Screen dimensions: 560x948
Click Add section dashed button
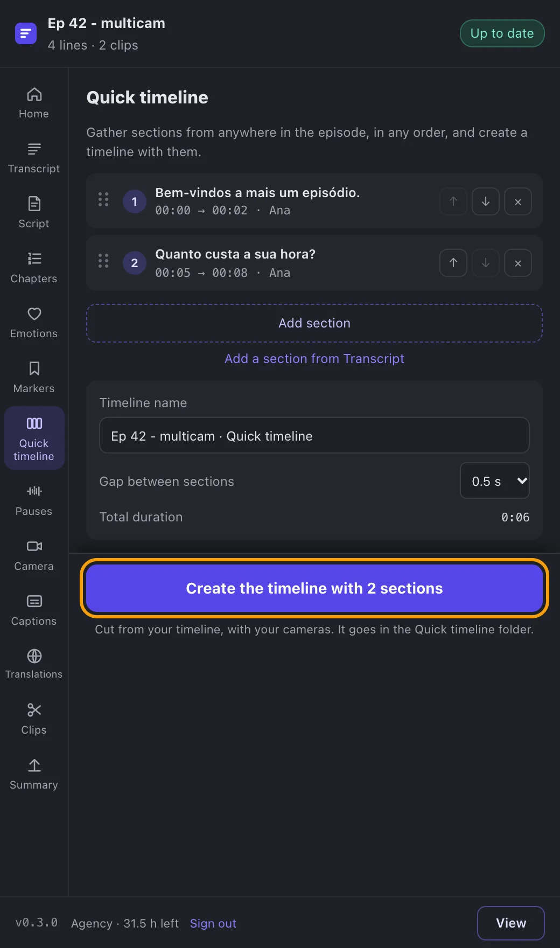click(314, 323)
